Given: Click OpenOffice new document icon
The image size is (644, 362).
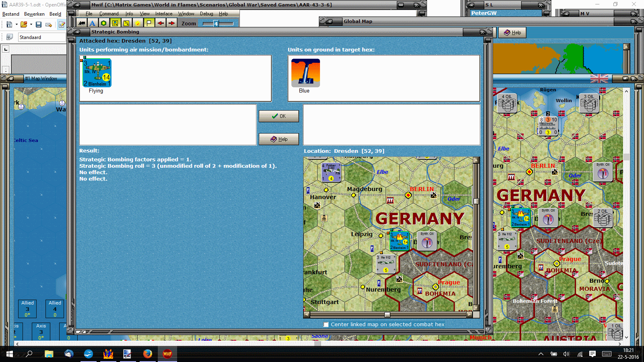Looking at the screenshot, I should [x=9, y=25].
